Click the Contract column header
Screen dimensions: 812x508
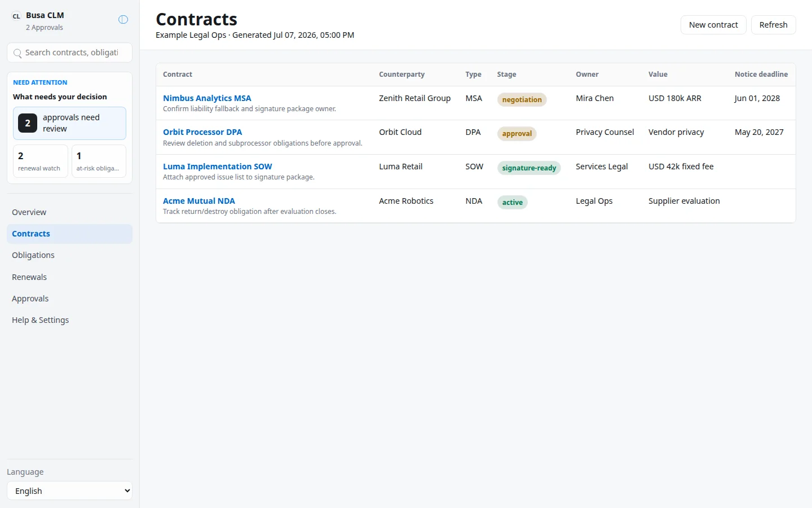[178, 75]
